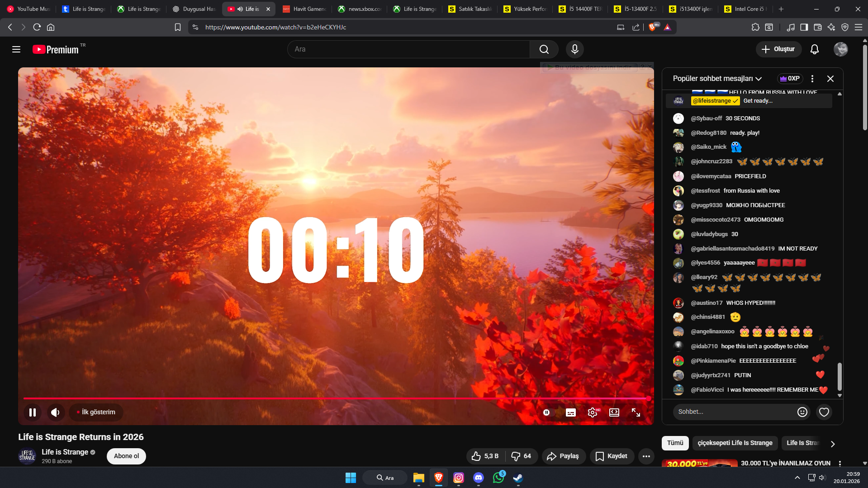Screen dimensions: 868x488
Task: Toggle subtitles with the captions button
Action: coord(571,412)
